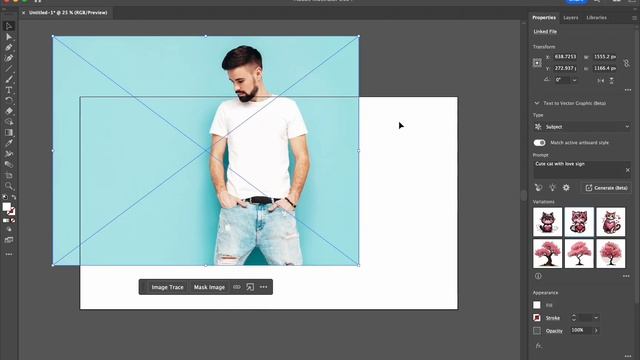Select the Zoom tool
The height and width of the screenshot is (360, 640).
9,186
